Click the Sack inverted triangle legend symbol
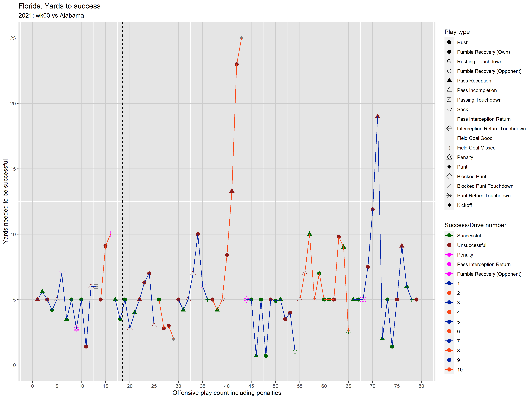The height and width of the screenshot is (399, 532). coord(449,110)
